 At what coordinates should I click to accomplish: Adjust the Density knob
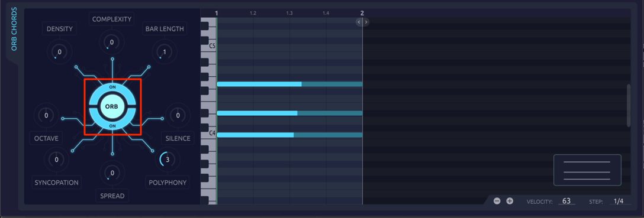coord(60,52)
